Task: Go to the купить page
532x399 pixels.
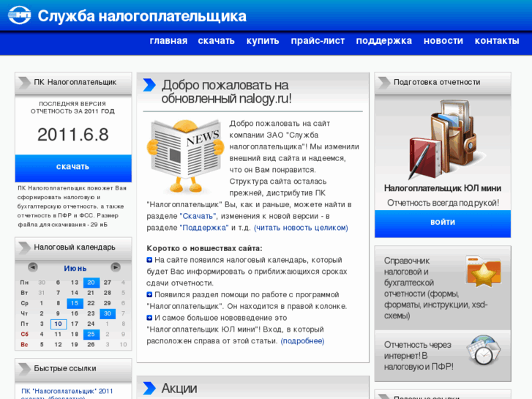Action: pyautogui.click(x=263, y=41)
